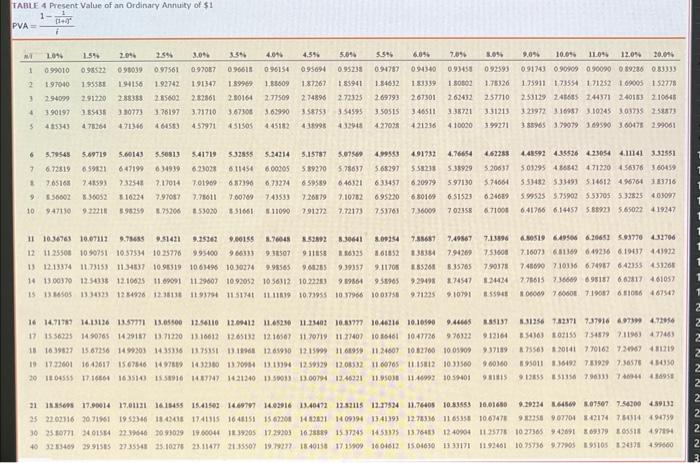Select cell value 11.25508 in row 12

point(57,253)
